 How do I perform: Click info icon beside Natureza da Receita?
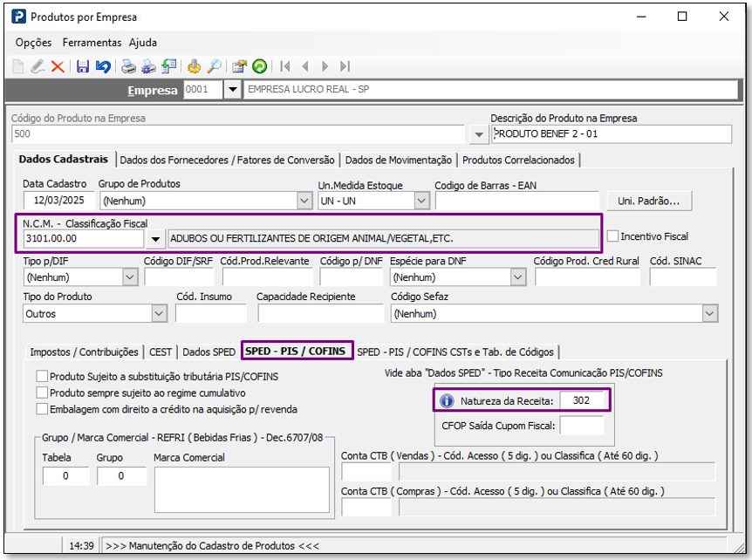(446, 400)
